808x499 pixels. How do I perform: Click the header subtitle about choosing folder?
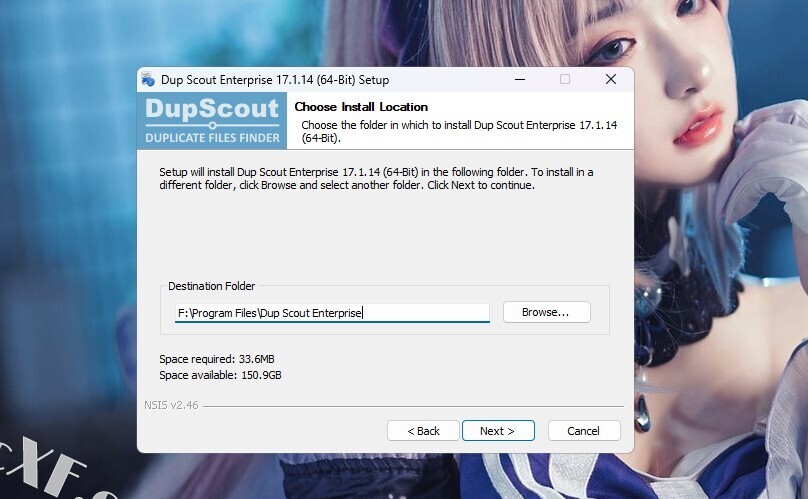click(x=459, y=131)
